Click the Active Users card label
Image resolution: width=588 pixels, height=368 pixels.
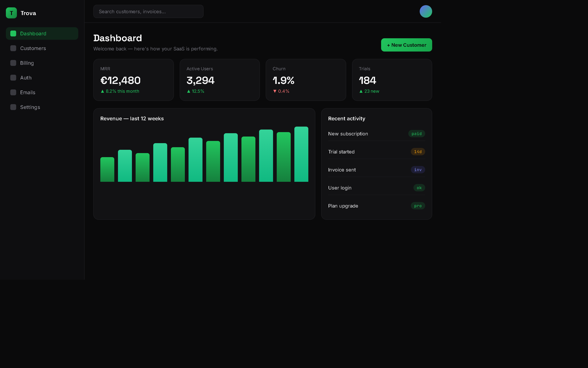(x=199, y=69)
